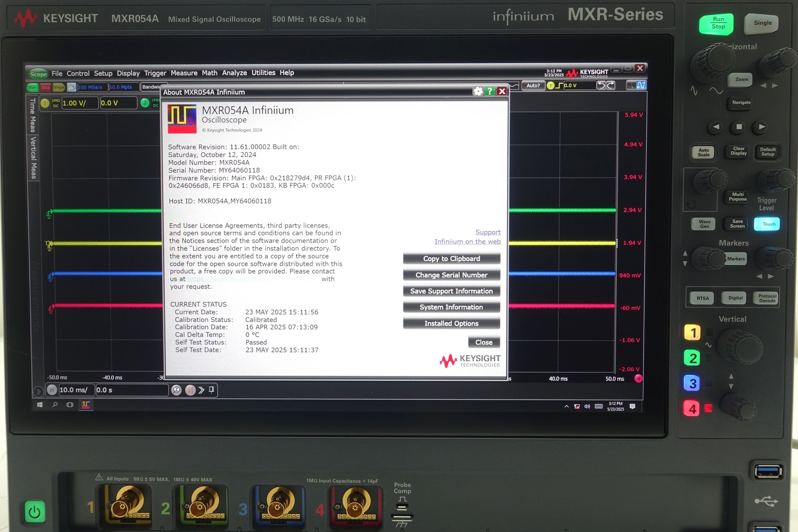The image size is (798, 532).
Task: Click the acquisition refresh icon beside Single
Action: pos(71,87)
